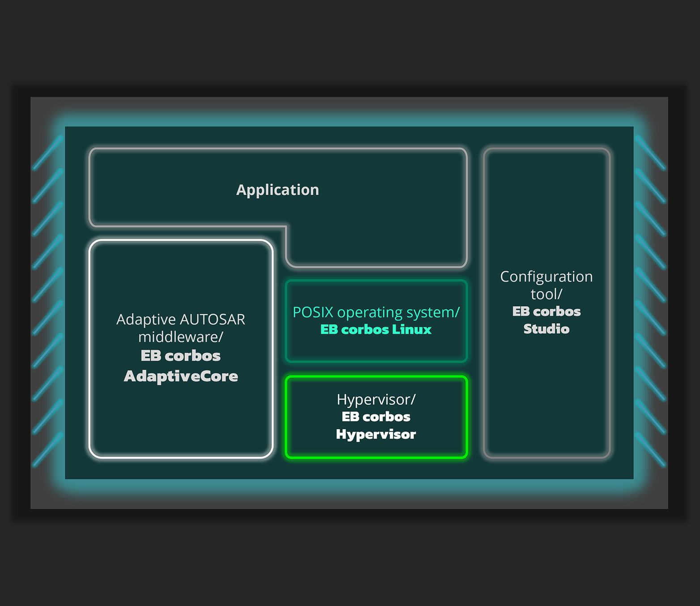Click the "EB corbos Linux" label
This screenshot has height=606, width=700.
click(x=376, y=329)
